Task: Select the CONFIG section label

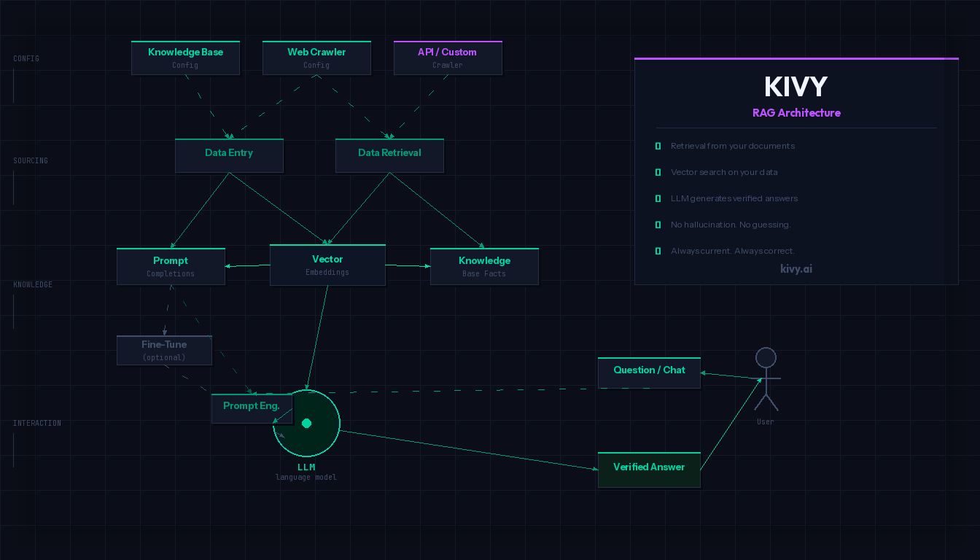Action: [x=26, y=58]
